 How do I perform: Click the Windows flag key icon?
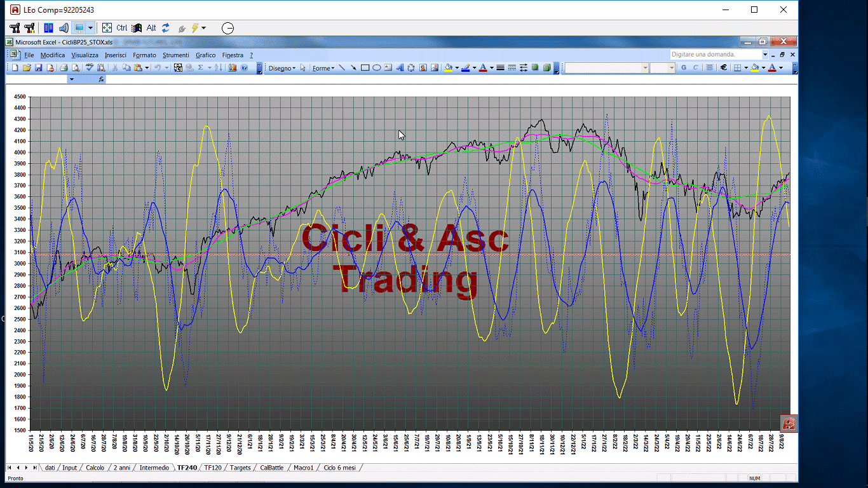pos(136,28)
